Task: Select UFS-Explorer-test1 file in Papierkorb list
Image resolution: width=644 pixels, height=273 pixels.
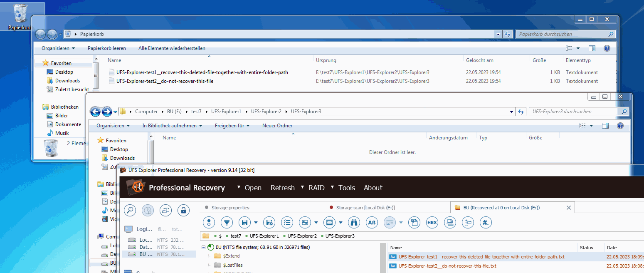Action: pyautogui.click(x=202, y=72)
